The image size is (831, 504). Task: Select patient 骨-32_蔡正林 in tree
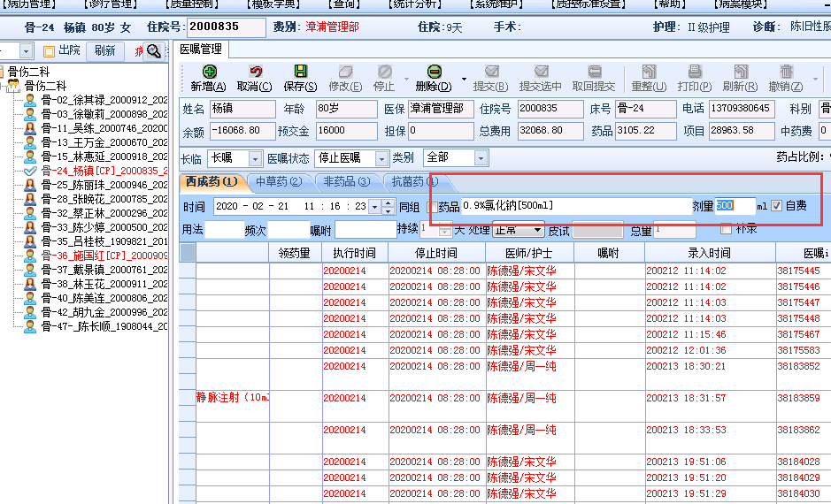pyautogui.click(x=104, y=213)
